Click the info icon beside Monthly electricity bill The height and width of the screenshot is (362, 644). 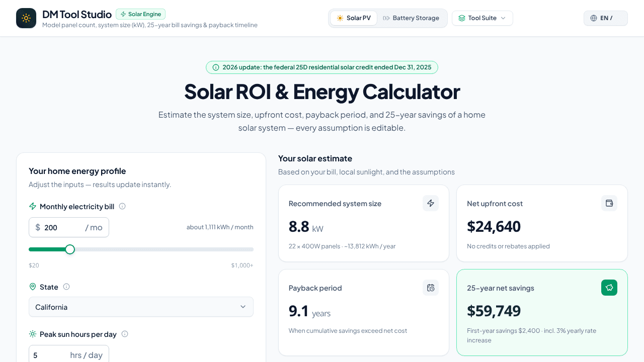click(122, 206)
